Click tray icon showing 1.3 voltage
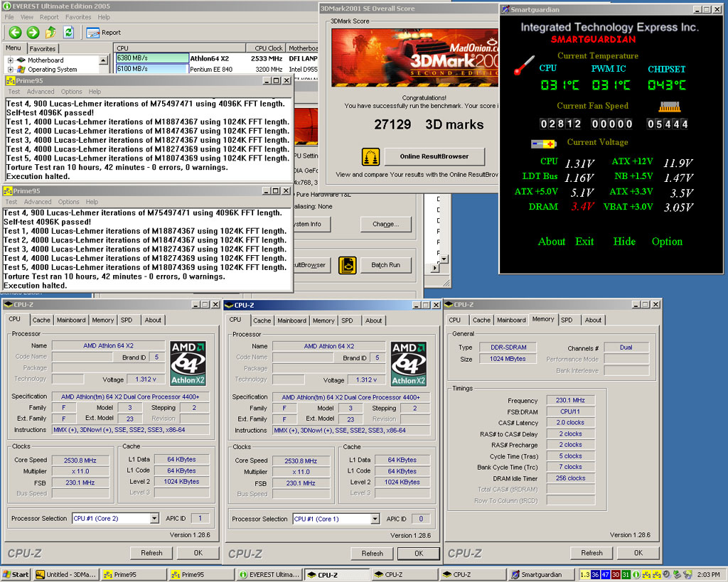The image size is (728, 582). tap(585, 575)
